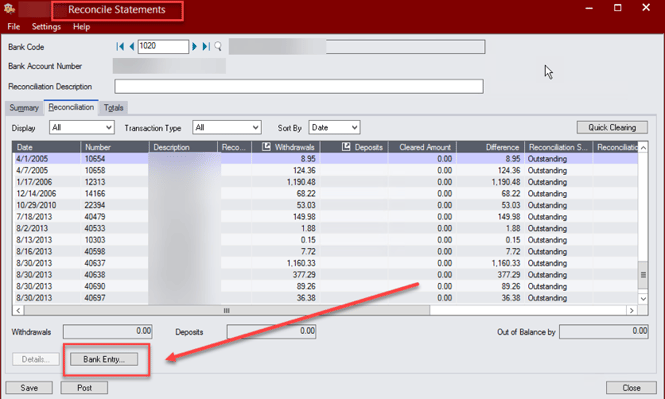Click the horizontal scrollbar thumb
Viewport: 665px width, 399px height.
tap(226, 310)
